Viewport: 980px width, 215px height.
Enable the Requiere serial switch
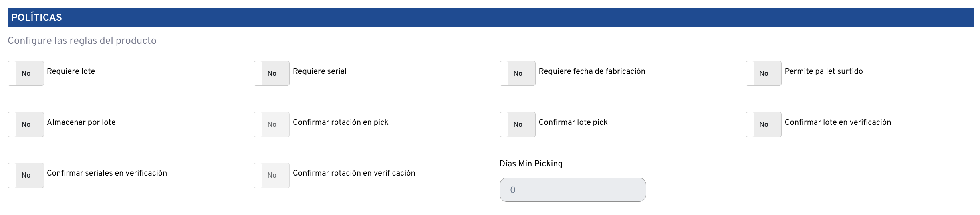tap(272, 73)
